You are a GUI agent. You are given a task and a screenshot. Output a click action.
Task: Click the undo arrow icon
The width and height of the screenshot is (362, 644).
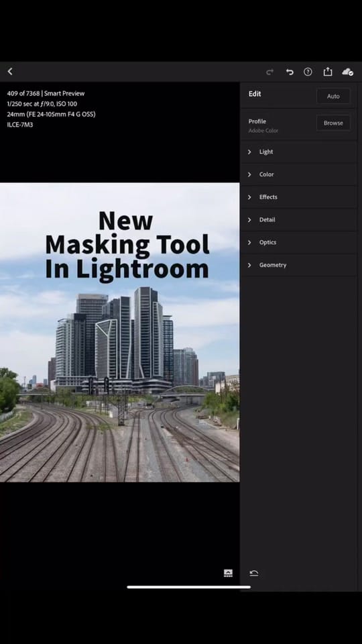click(x=290, y=72)
